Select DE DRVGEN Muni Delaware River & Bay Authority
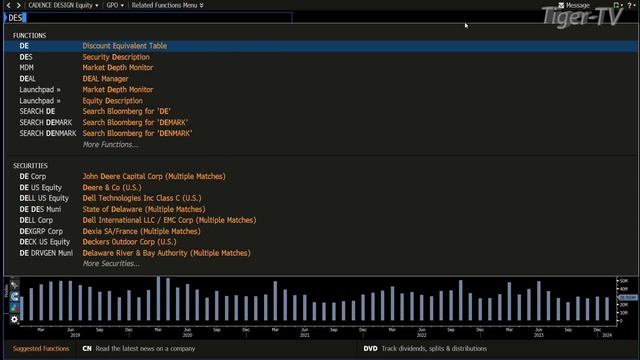Image resolution: width=640 pixels, height=360 pixels. [x=320, y=253]
